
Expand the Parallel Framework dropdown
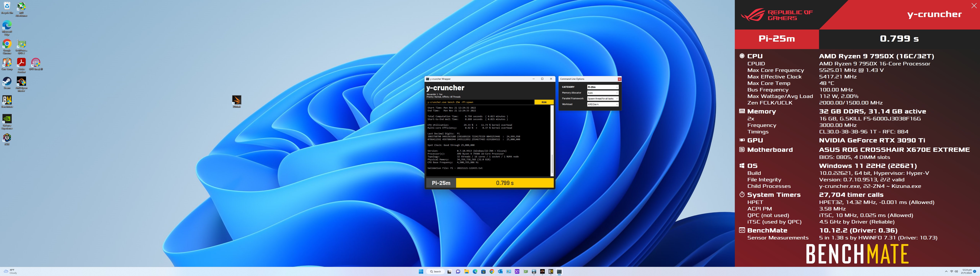(603, 98)
